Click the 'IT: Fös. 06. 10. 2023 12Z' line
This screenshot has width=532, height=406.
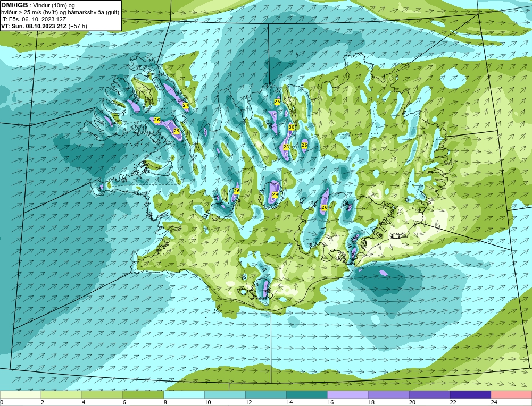33,19
